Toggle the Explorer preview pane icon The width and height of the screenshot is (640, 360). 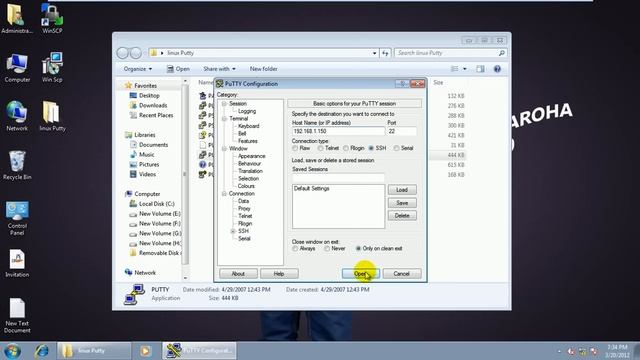(x=480, y=69)
